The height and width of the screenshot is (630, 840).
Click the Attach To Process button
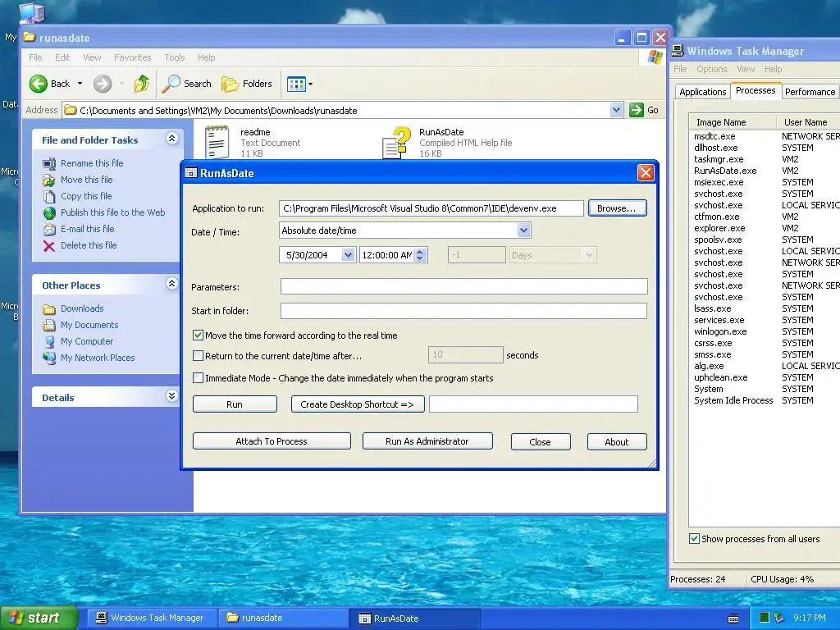[x=272, y=441]
